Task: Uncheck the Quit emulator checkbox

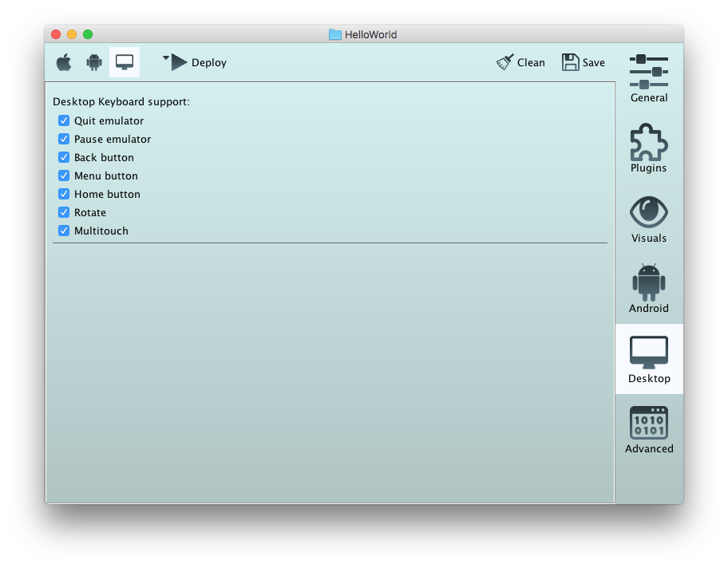Action: [x=64, y=120]
